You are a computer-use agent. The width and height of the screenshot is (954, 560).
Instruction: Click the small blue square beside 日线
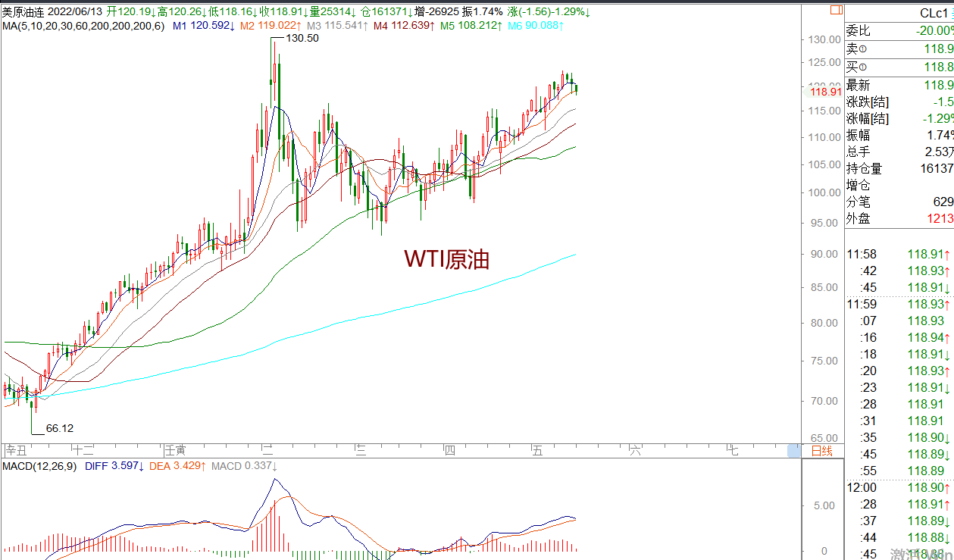[793, 451]
